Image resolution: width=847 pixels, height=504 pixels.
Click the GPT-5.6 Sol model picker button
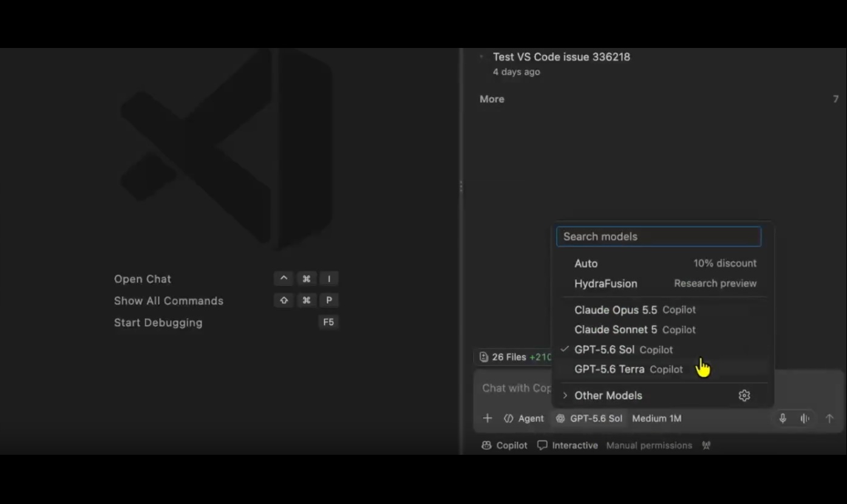[x=589, y=418]
